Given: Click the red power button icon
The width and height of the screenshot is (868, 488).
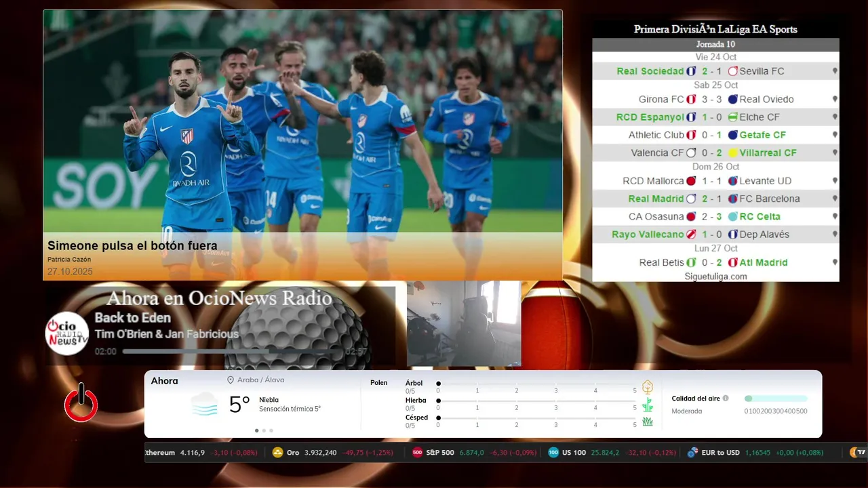Looking at the screenshot, I should [81, 403].
